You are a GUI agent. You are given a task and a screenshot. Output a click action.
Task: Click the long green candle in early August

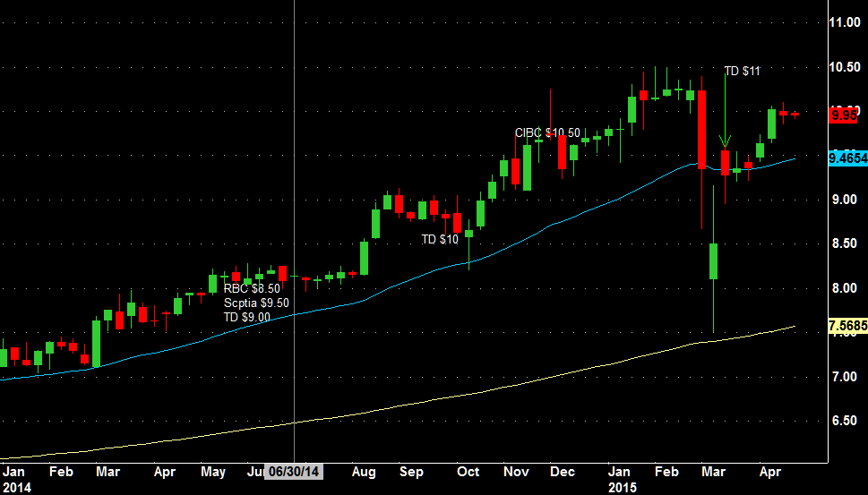(365, 258)
